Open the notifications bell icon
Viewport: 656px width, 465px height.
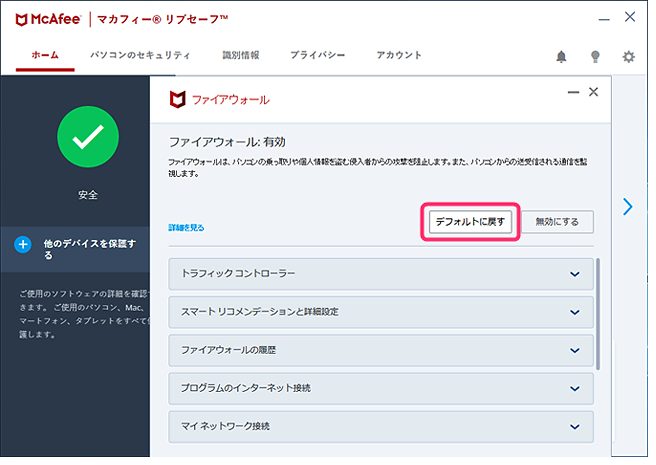click(561, 57)
